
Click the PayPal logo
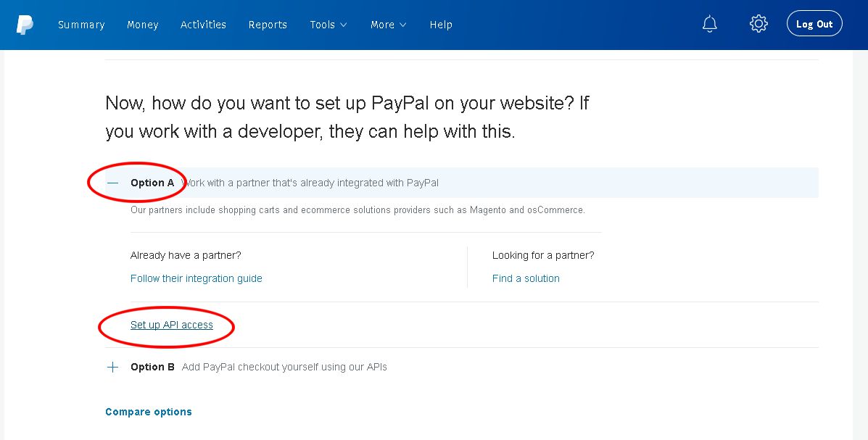pos(25,24)
